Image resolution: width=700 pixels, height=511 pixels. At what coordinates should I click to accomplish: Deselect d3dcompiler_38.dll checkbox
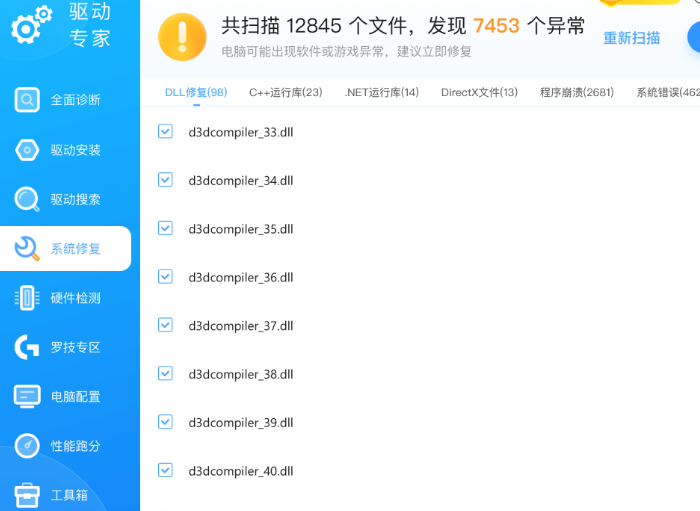[x=165, y=373]
